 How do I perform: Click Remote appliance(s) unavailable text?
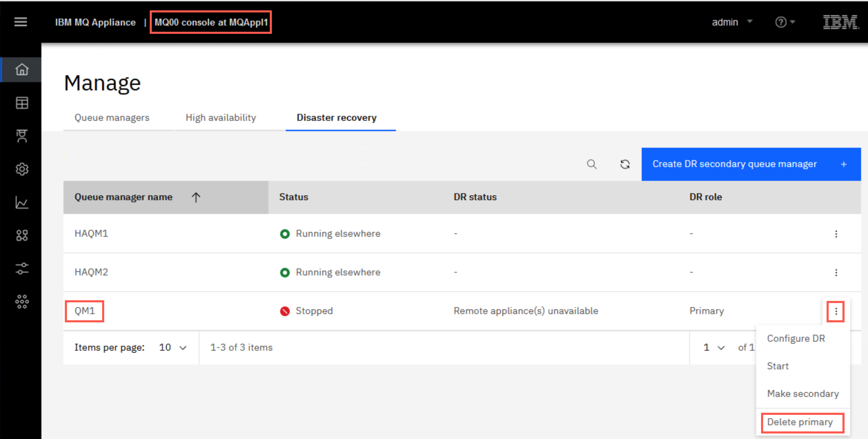tap(526, 311)
